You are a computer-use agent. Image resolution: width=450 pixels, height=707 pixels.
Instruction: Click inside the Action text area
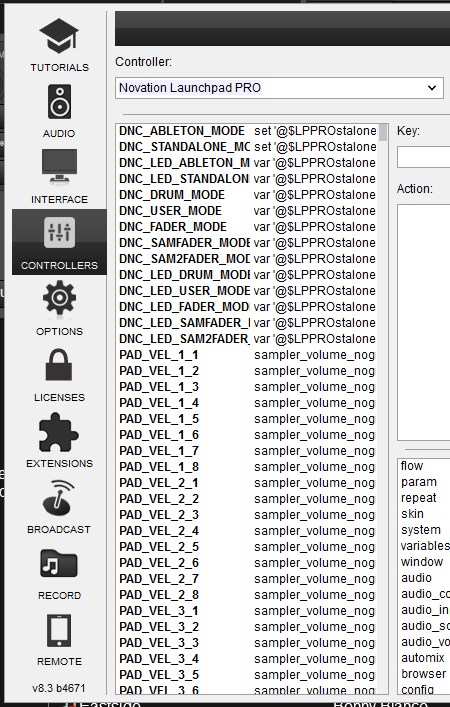pos(423,322)
